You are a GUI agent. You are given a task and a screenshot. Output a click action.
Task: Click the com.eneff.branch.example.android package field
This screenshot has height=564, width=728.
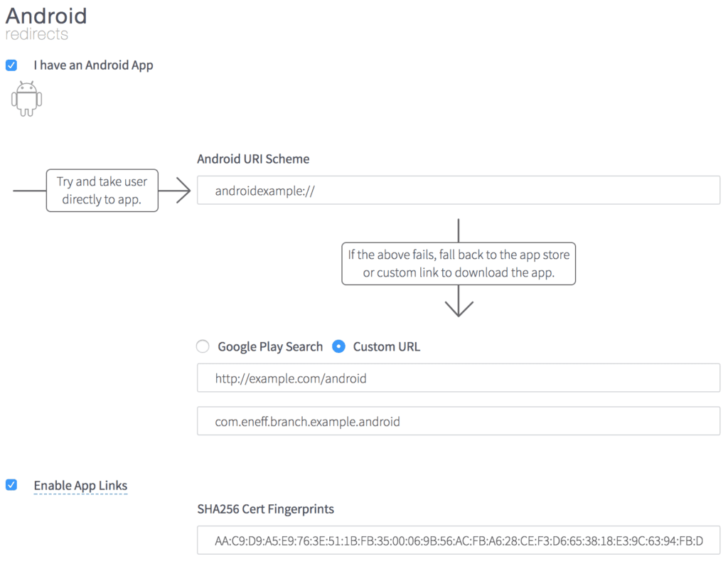[x=459, y=422]
